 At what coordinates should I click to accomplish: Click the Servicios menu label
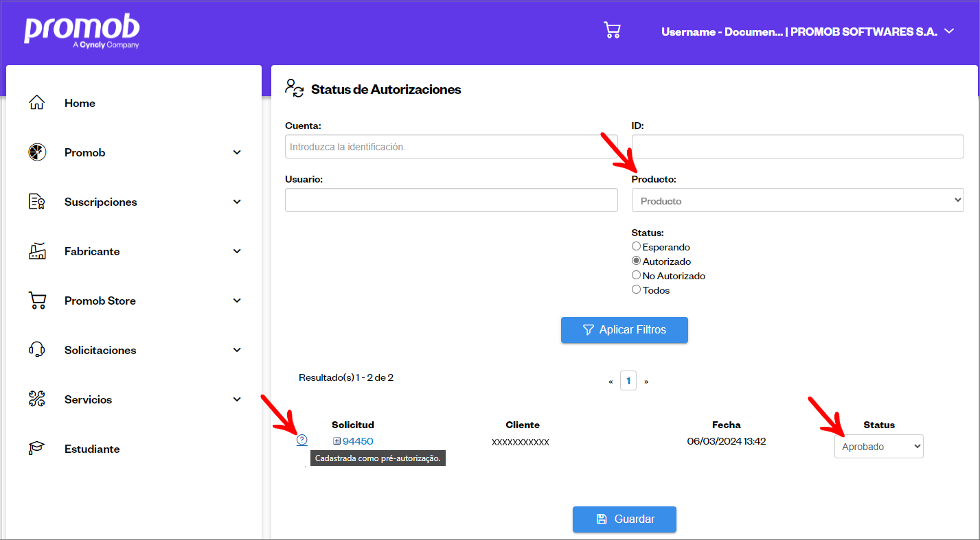(88, 399)
